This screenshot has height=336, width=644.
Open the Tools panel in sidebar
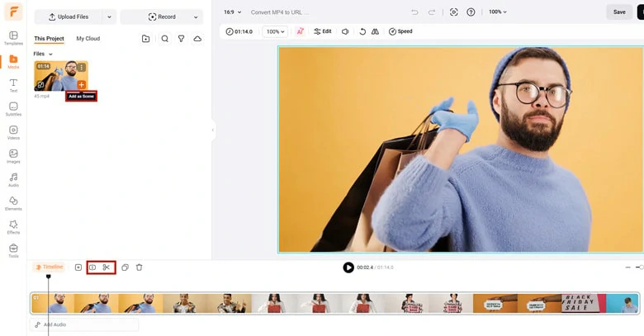click(13, 251)
